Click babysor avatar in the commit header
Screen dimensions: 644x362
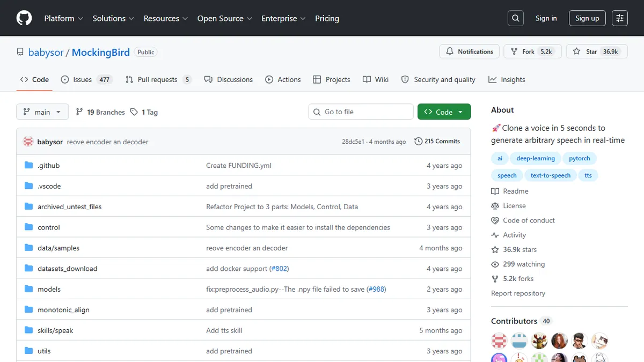click(28, 142)
